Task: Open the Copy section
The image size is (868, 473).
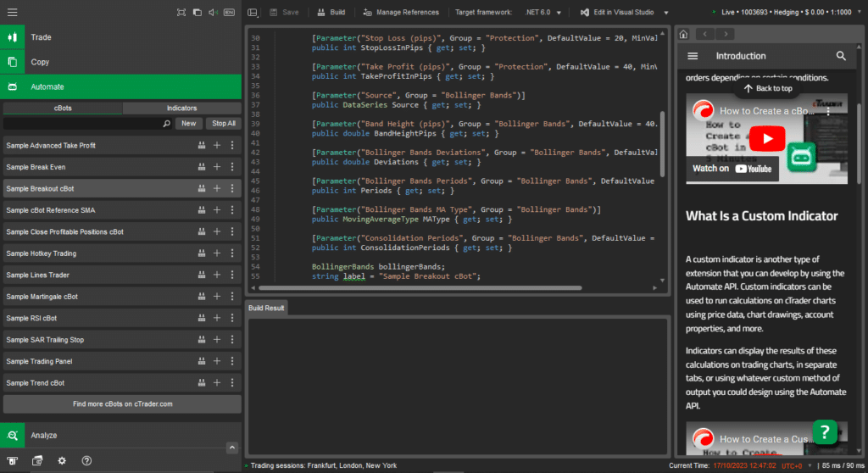Action: [x=120, y=62]
